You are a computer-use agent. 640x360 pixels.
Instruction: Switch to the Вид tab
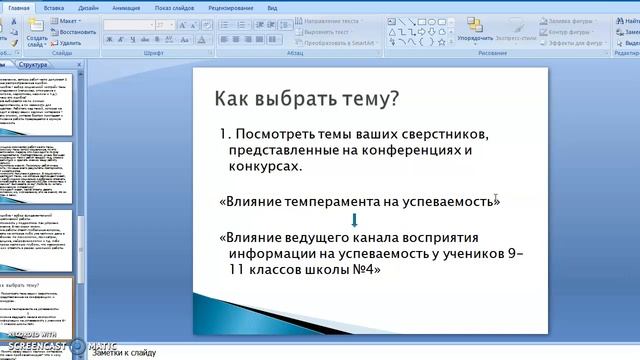pos(272,8)
